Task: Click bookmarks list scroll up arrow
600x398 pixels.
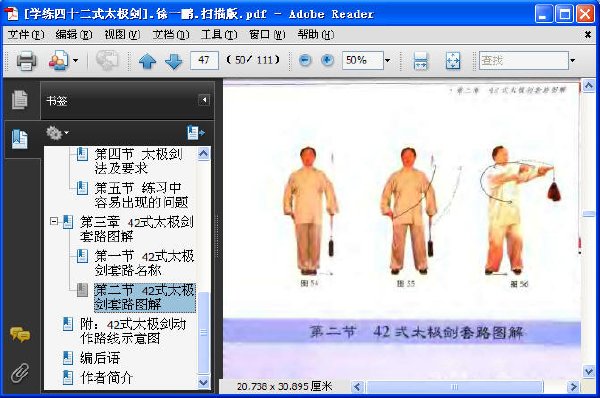Action: tap(204, 154)
